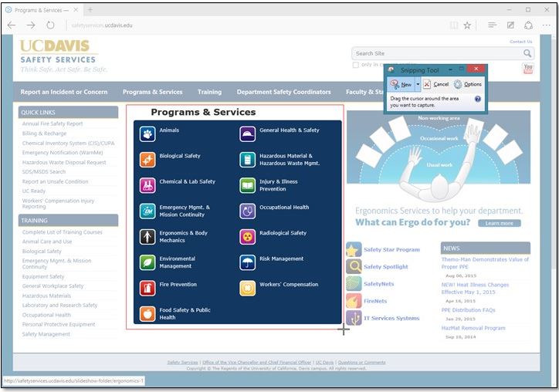Click the Safety Star Program star icon

pyautogui.click(x=354, y=250)
